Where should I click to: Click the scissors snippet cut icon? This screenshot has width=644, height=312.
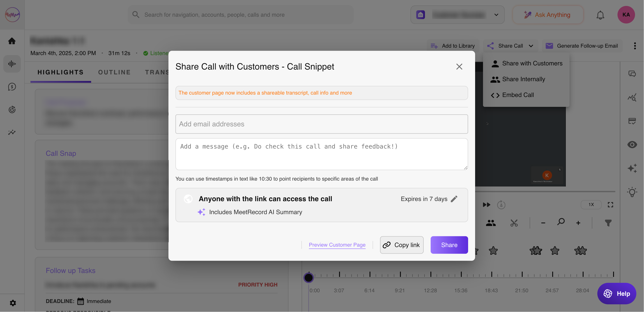[x=514, y=223]
